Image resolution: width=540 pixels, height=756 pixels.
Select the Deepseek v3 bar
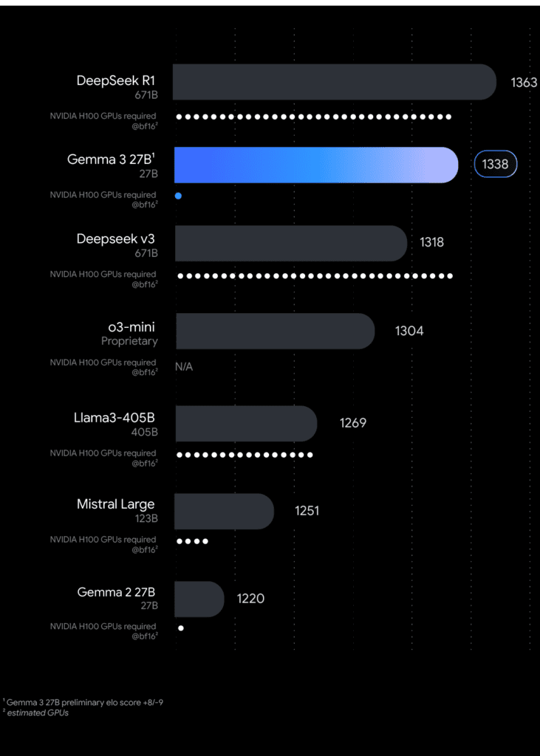[x=290, y=243]
